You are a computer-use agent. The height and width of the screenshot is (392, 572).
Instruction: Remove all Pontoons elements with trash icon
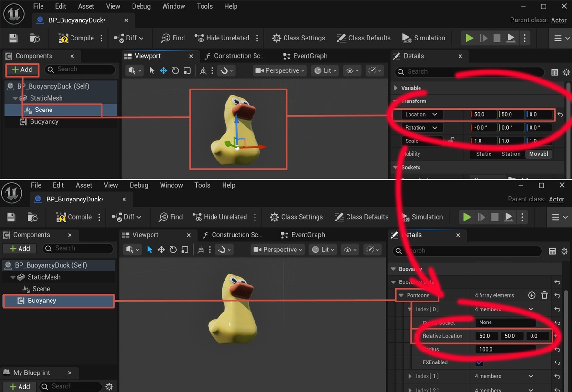pos(545,295)
